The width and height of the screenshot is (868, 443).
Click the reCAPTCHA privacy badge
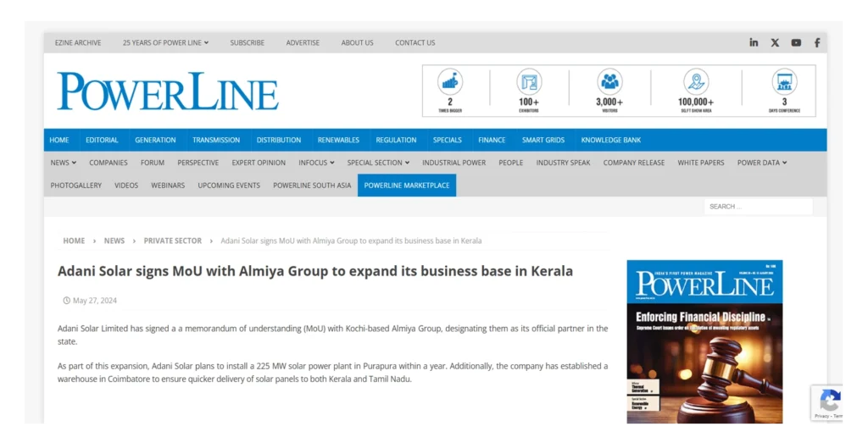point(831,403)
